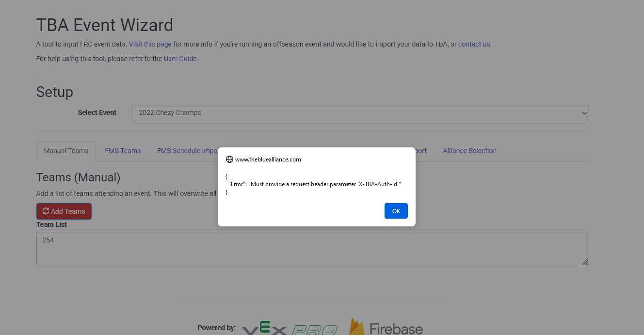Expand the event list showing 2022 Chezy Champs
The width and height of the screenshot is (644, 335).
[x=360, y=112]
